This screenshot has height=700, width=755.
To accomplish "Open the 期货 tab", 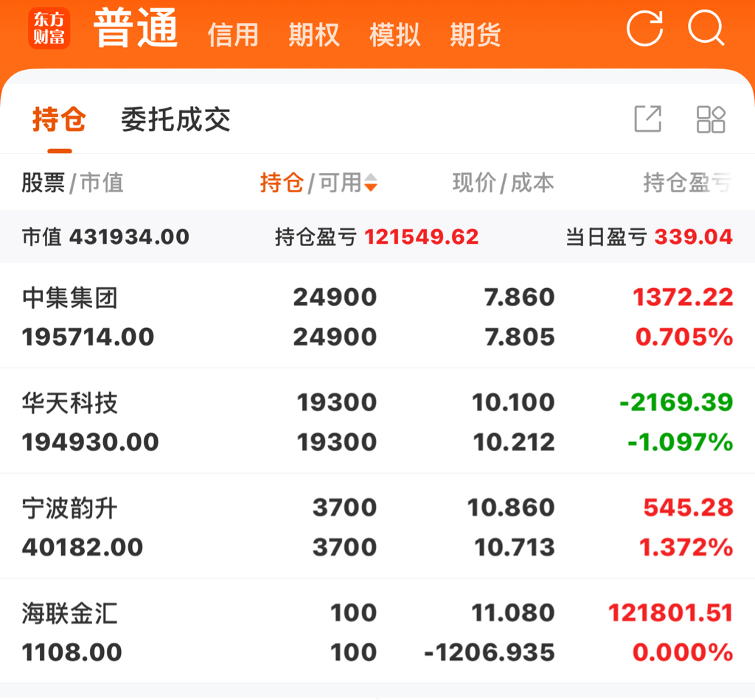I will [x=476, y=35].
